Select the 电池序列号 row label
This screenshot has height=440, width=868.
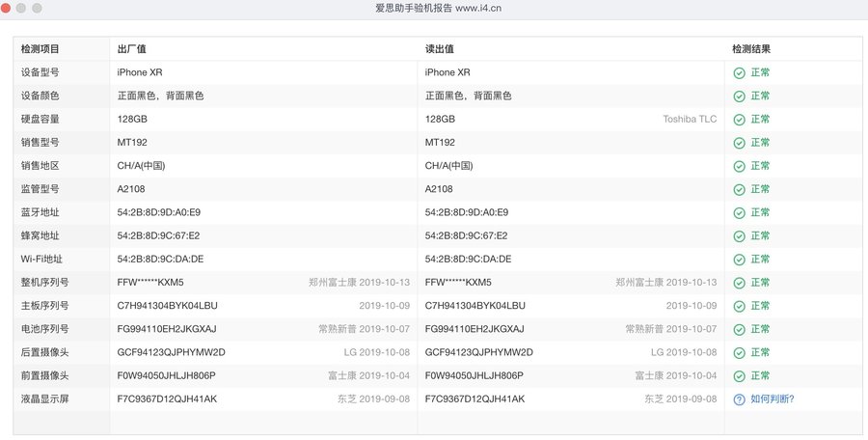pyautogui.click(x=44, y=329)
